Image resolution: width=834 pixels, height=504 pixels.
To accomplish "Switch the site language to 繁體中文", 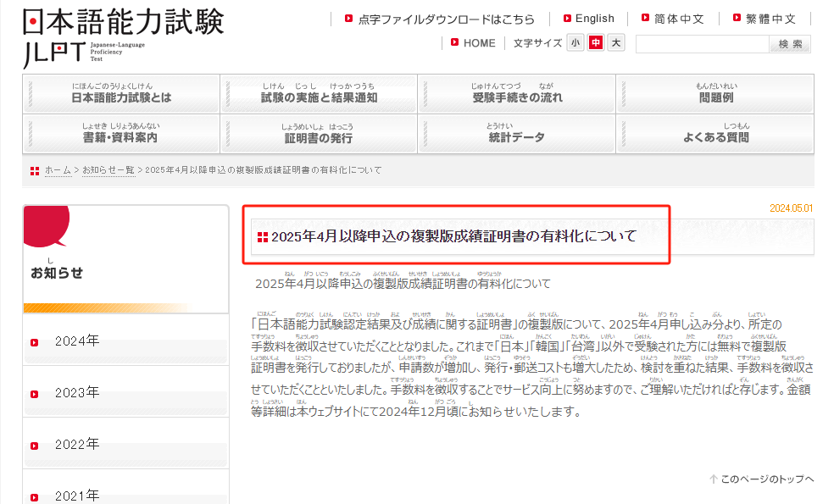I will pos(770,19).
